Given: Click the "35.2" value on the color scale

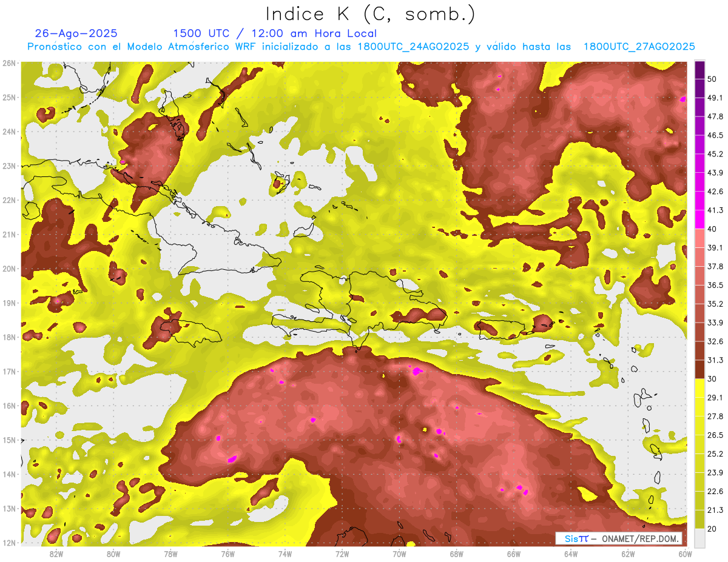Looking at the screenshot, I should coord(715,304).
